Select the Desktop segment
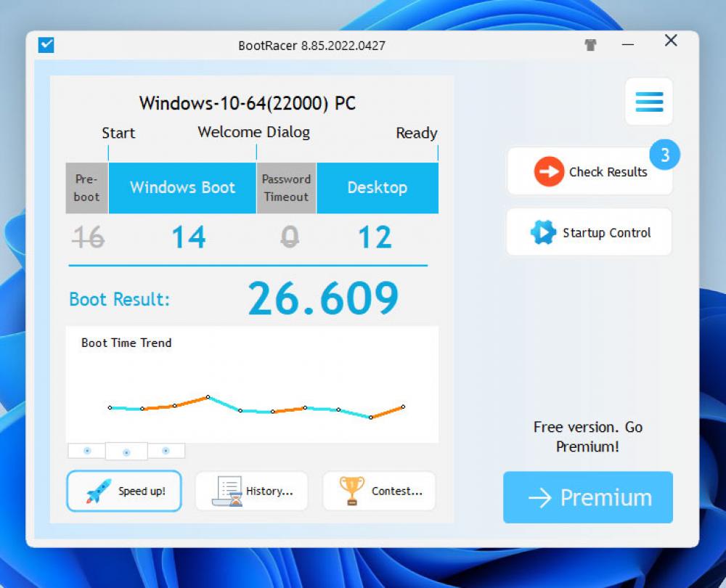 click(378, 188)
